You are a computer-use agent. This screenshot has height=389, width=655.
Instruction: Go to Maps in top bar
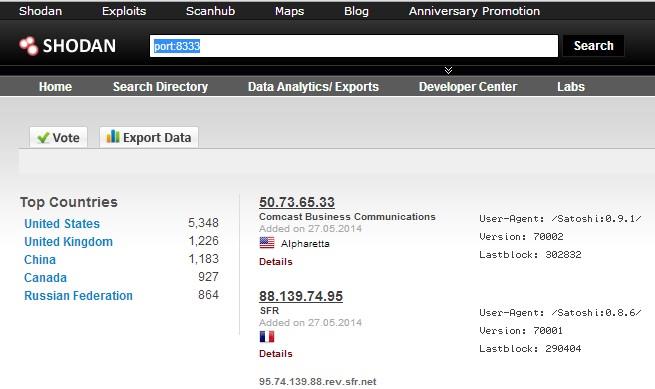pos(289,11)
